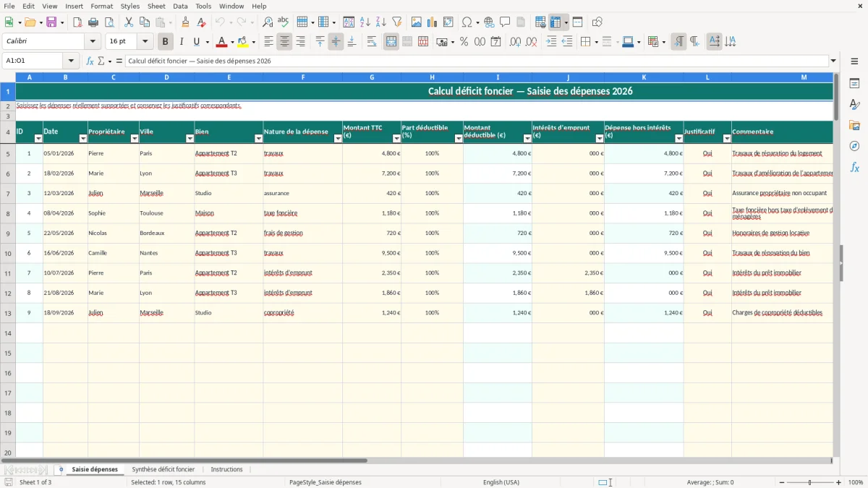Screen dimensions: 868x488
Task: Switch to Synthèse déficit foncier sheet
Action: click(163, 469)
